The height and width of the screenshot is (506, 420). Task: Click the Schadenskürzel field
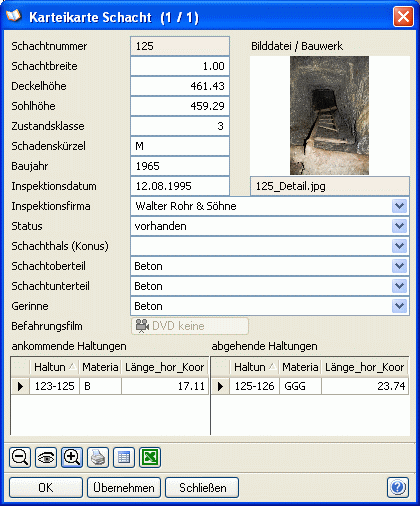point(180,146)
